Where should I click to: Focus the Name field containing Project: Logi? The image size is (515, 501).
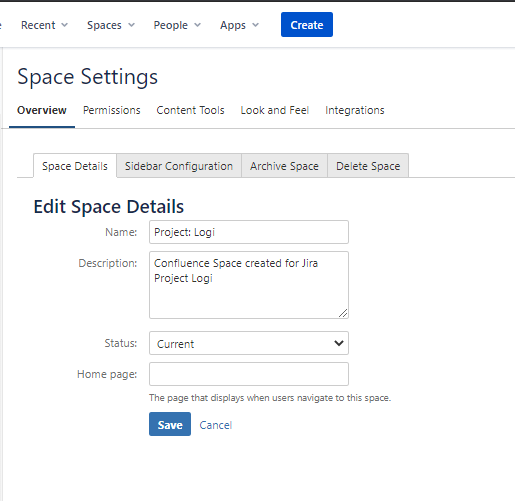tap(249, 232)
